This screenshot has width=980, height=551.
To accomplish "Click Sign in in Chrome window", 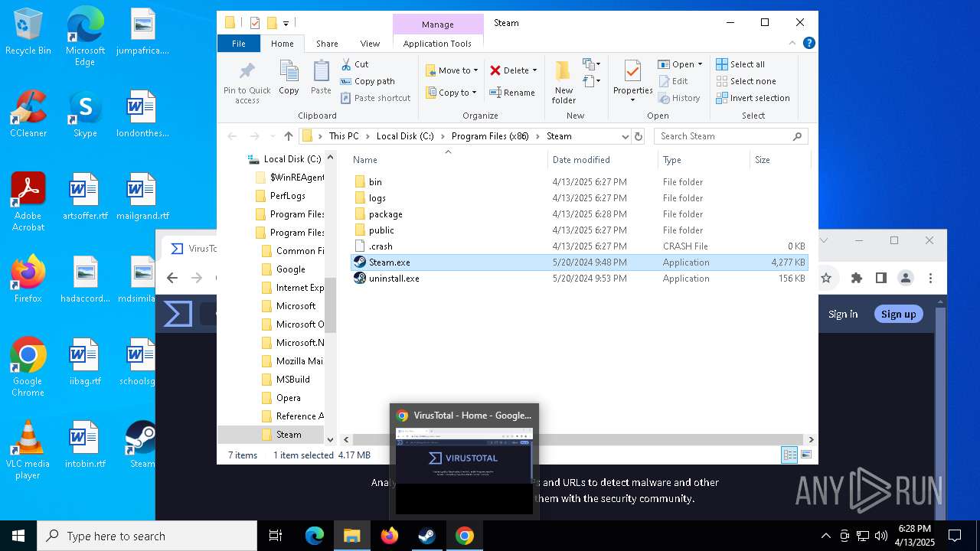I will tap(843, 315).
